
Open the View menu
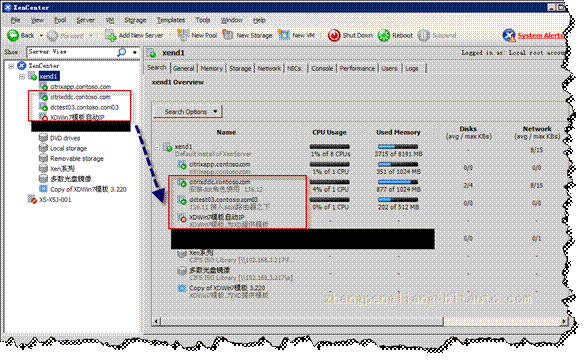coord(37,20)
